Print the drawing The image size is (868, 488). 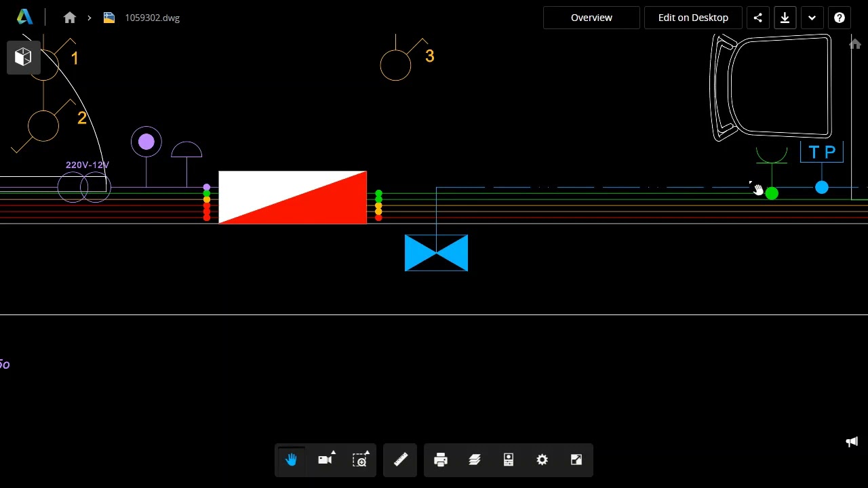(441, 460)
